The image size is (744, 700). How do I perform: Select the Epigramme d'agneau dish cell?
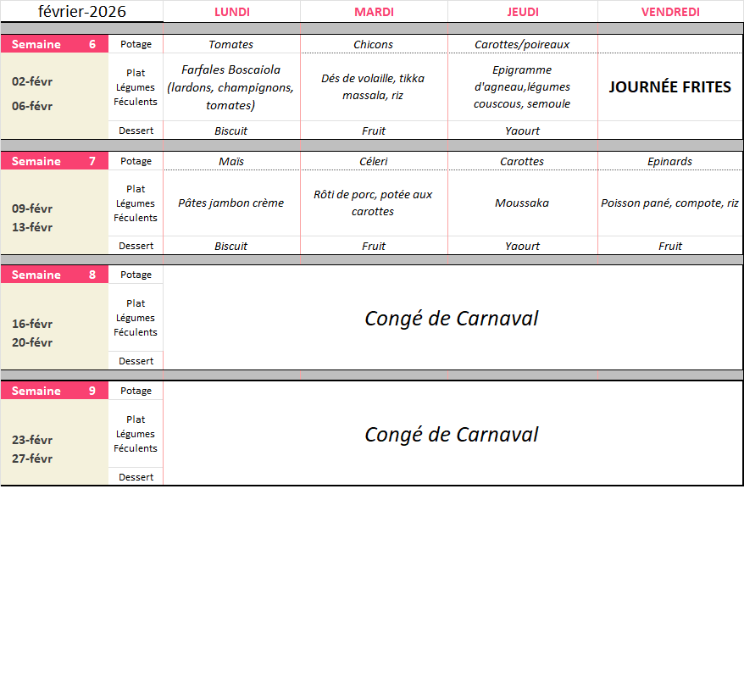(522, 87)
